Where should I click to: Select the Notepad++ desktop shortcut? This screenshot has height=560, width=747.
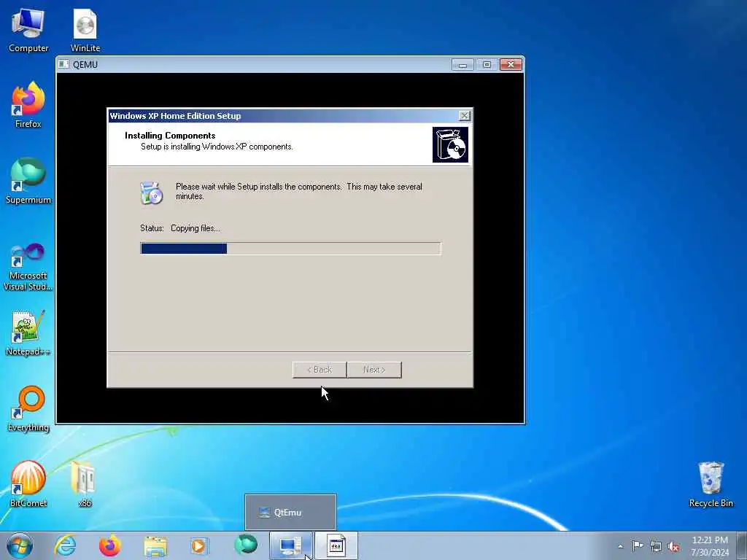28,333
